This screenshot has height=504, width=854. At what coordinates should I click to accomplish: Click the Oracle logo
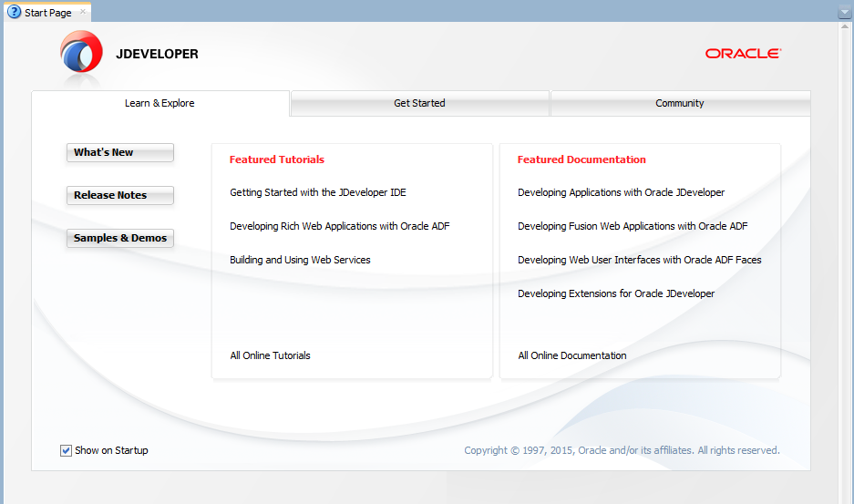click(x=743, y=54)
